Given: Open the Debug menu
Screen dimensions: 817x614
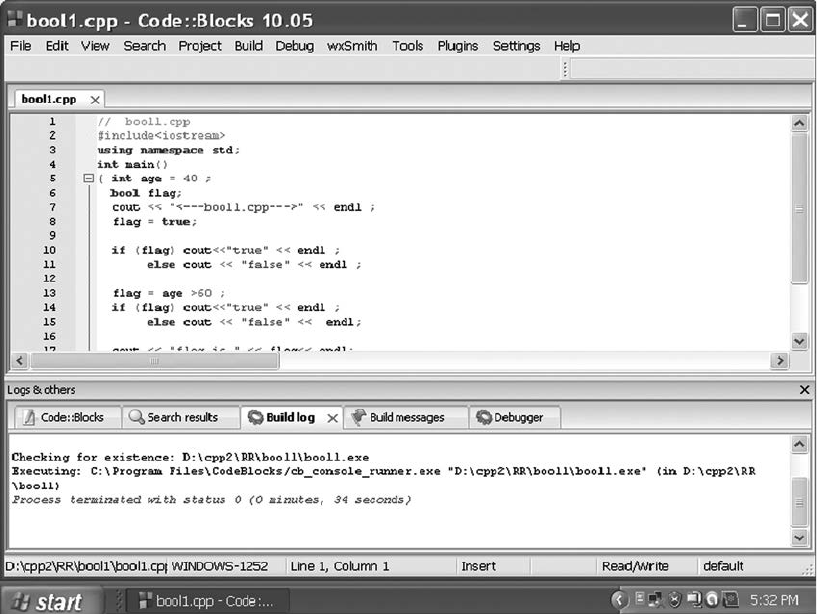Looking at the screenshot, I should tap(294, 46).
